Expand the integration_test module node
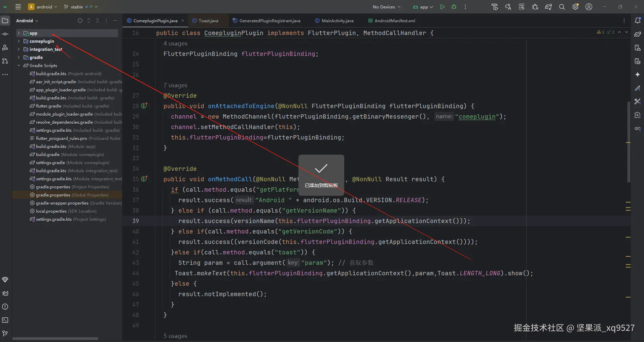644x342 pixels. point(19,49)
